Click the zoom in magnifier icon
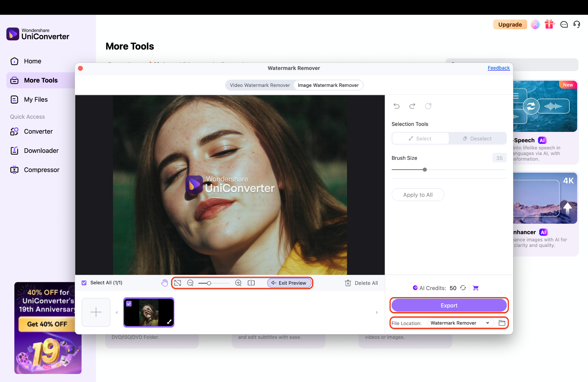 click(x=238, y=283)
